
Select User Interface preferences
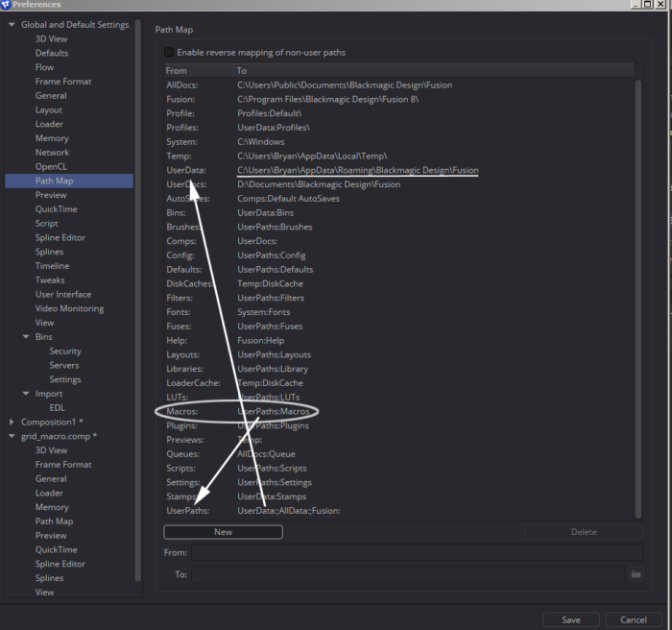63,294
